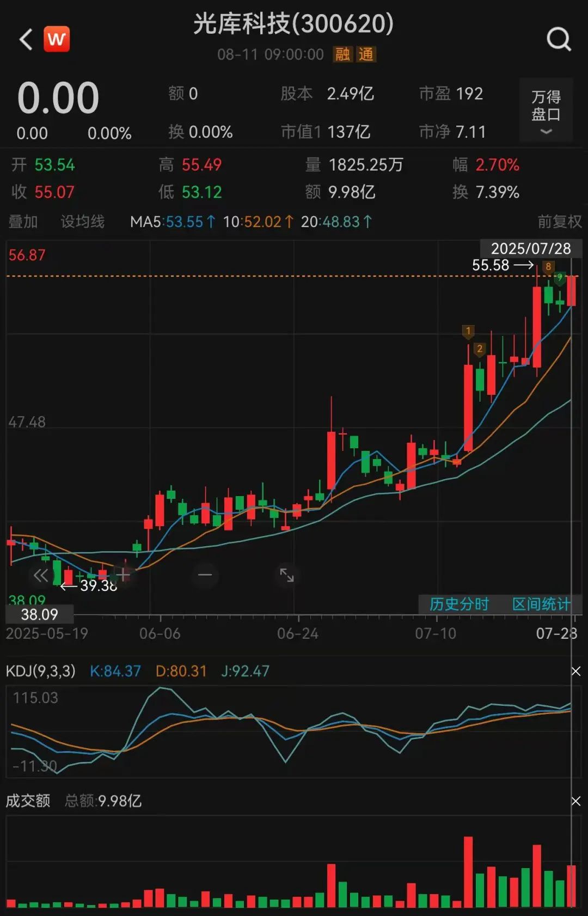588x916 pixels.
Task: Open 设均线 moving average settings
Action: point(82,222)
